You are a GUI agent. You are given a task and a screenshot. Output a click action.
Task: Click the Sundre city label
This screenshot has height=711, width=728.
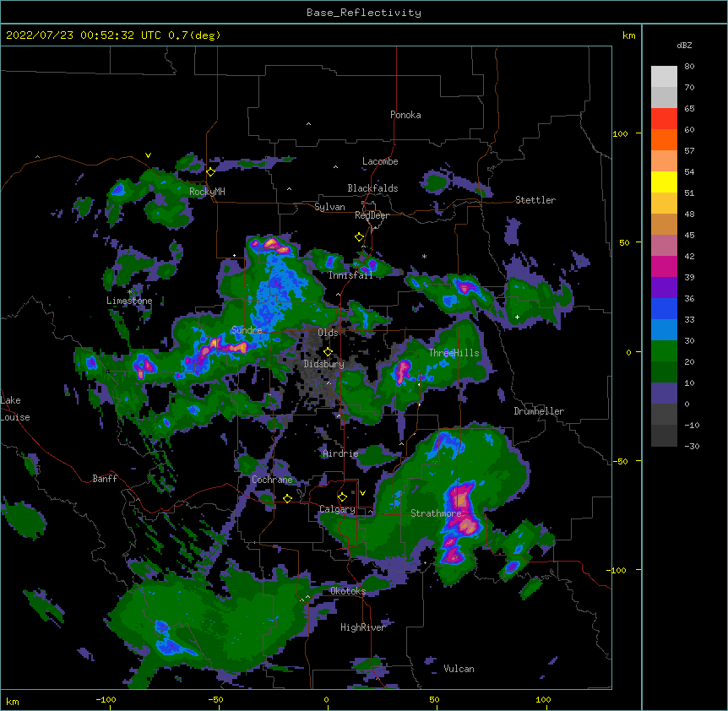pos(247,330)
